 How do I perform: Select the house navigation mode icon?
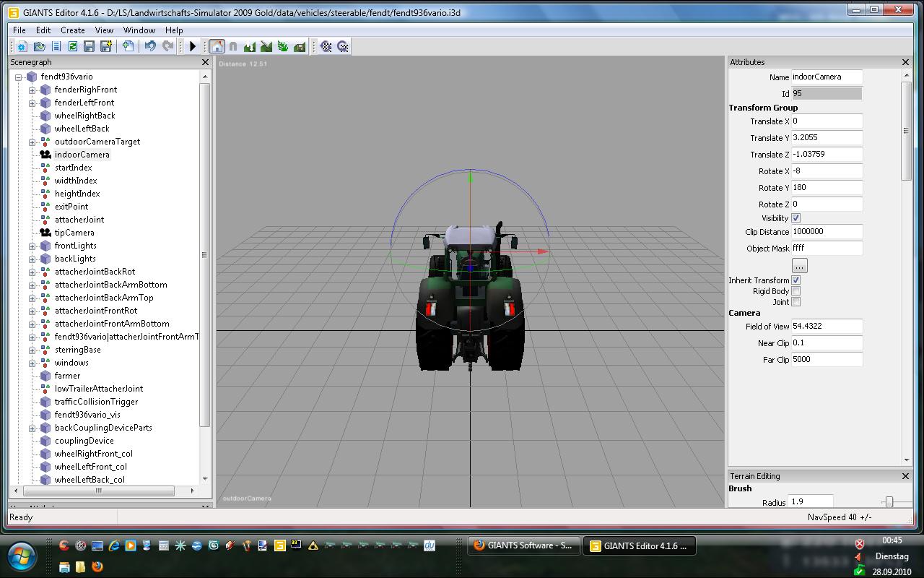(217, 46)
